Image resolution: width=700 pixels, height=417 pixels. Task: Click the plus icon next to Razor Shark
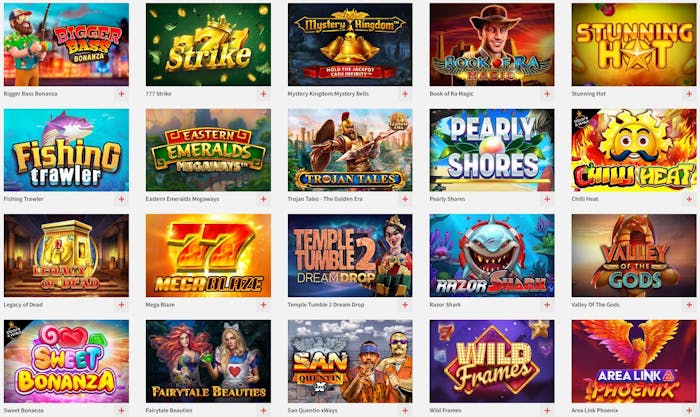[x=547, y=304]
